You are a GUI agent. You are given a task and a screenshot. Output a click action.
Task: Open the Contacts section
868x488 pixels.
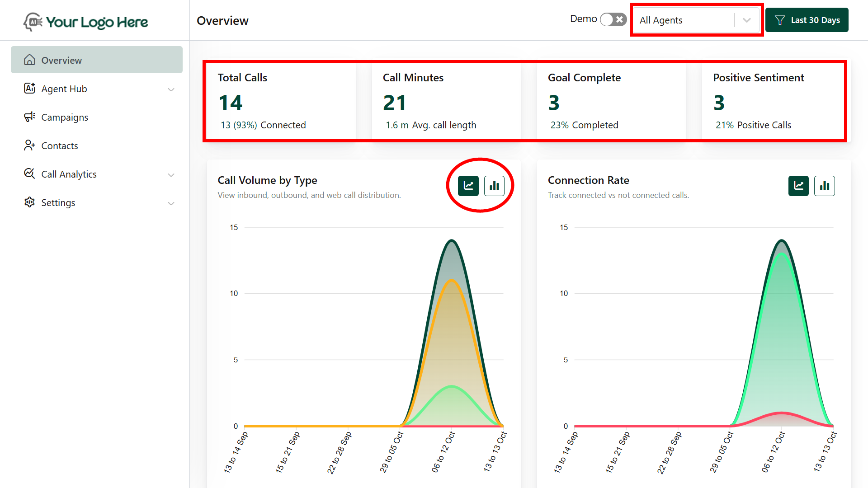(x=59, y=145)
